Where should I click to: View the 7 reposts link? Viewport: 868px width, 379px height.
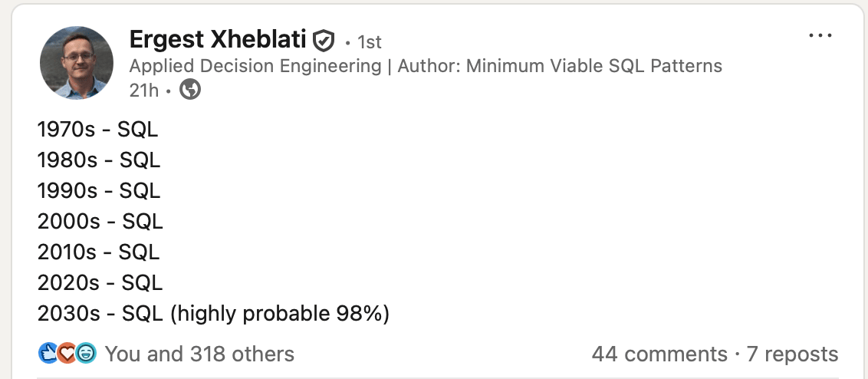pyautogui.click(x=793, y=354)
